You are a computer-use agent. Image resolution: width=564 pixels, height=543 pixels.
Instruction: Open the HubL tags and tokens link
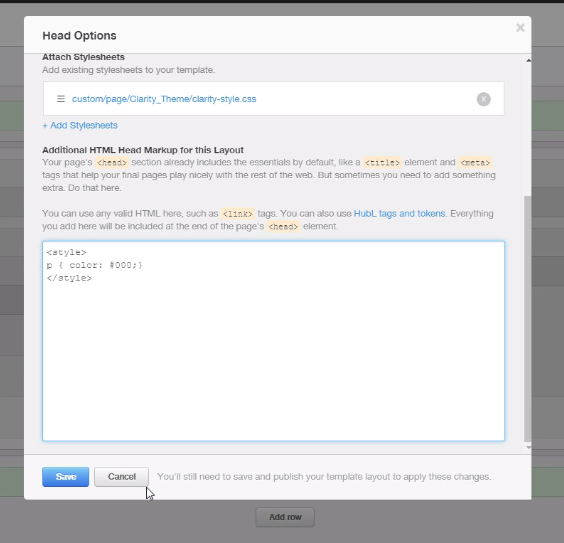click(399, 214)
